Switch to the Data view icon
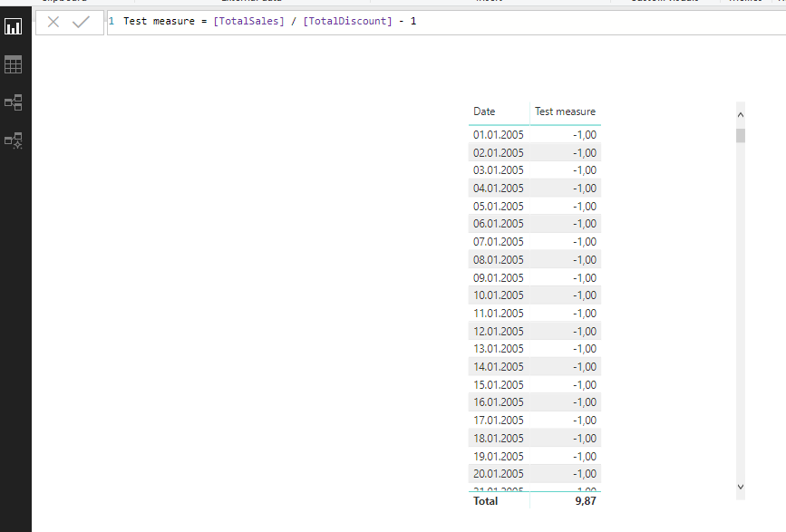Image resolution: width=786 pixels, height=532 pixels. coord(13,64)
